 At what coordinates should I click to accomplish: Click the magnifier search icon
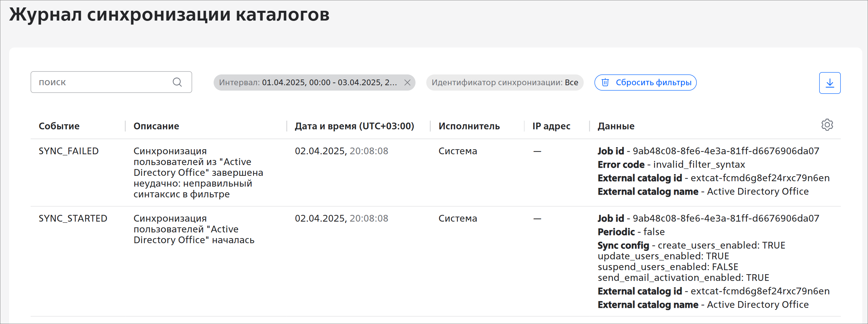(x=177, y=82)
